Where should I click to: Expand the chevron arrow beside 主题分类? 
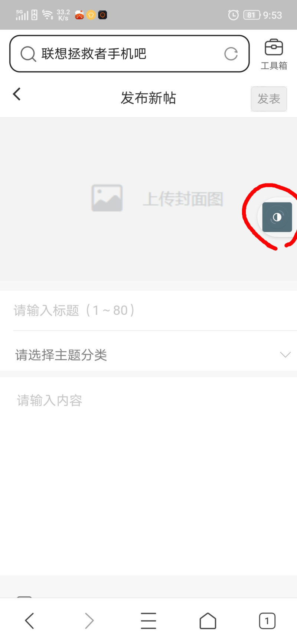(x=285, y=355)
